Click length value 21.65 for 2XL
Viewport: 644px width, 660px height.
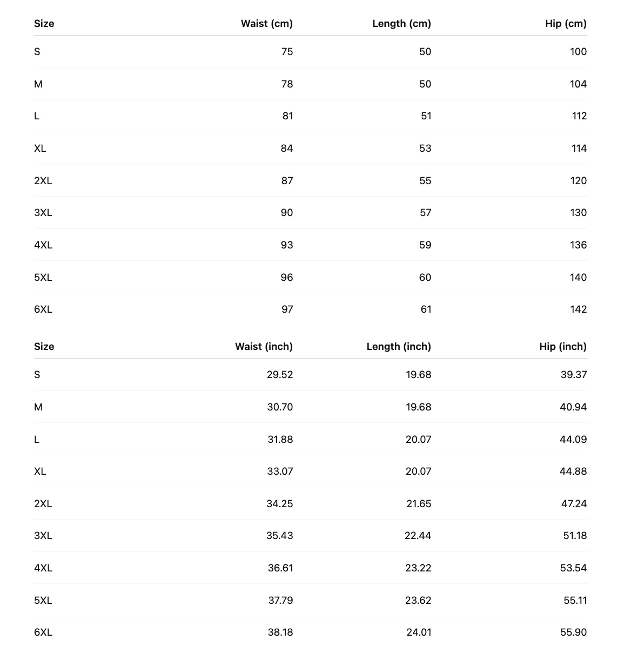(419, 504)
